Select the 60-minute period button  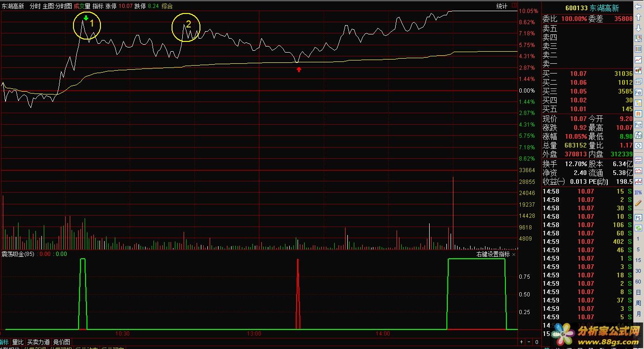[x=638, y=282]
